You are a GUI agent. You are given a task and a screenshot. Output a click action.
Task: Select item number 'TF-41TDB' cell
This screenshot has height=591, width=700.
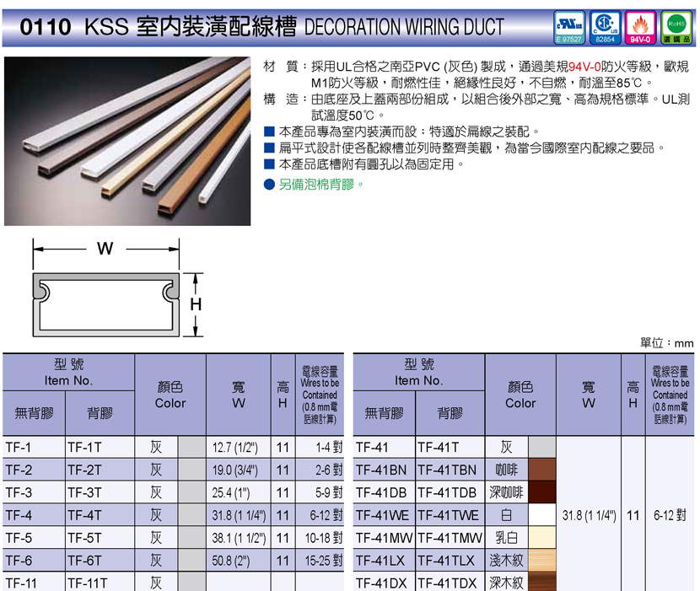[450, 492]
